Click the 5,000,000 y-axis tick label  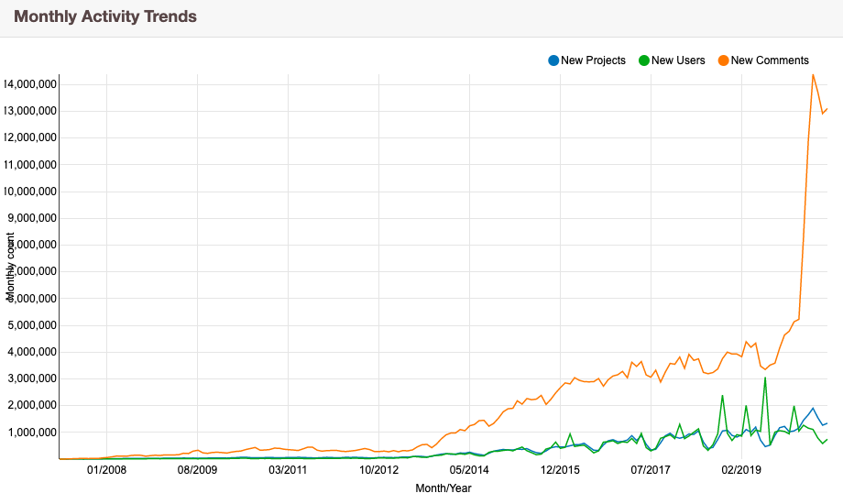pos(33,325)
